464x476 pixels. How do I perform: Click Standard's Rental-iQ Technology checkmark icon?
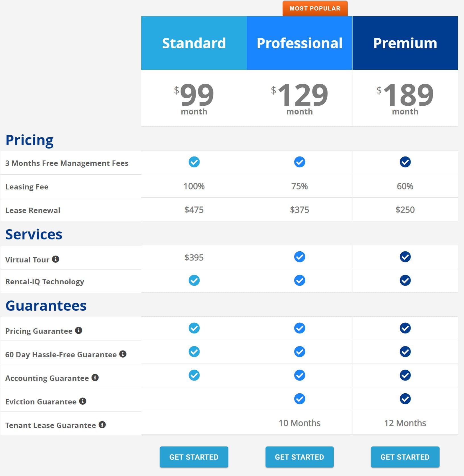[x=194, y=280]
